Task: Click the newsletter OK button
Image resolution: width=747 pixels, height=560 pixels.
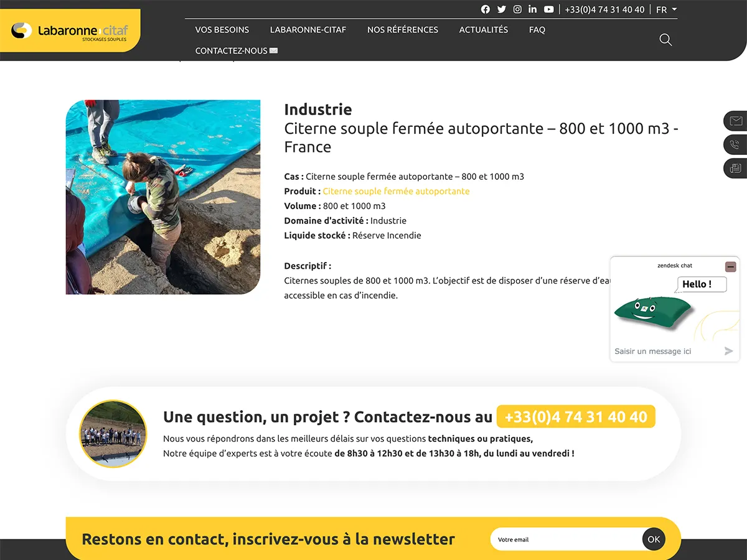Action: 654,539
